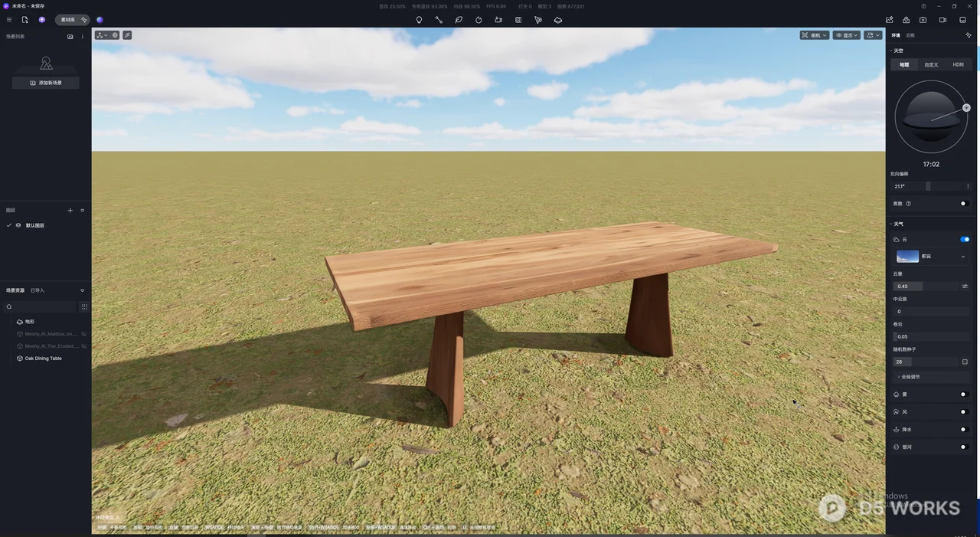
Task: Collapse the 天空 sky section
Action: point(891,51)
